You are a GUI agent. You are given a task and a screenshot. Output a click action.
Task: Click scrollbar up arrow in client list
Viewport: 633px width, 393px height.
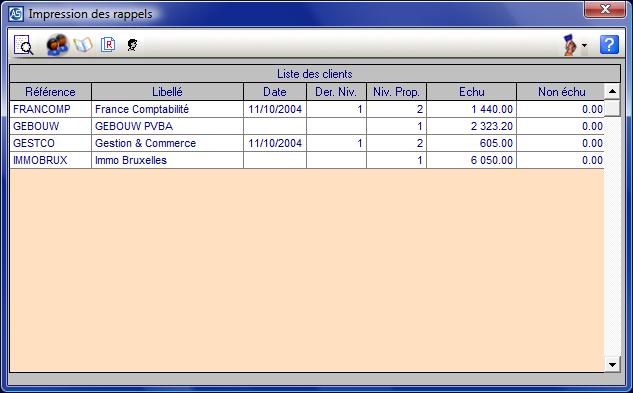click(612, 92)
